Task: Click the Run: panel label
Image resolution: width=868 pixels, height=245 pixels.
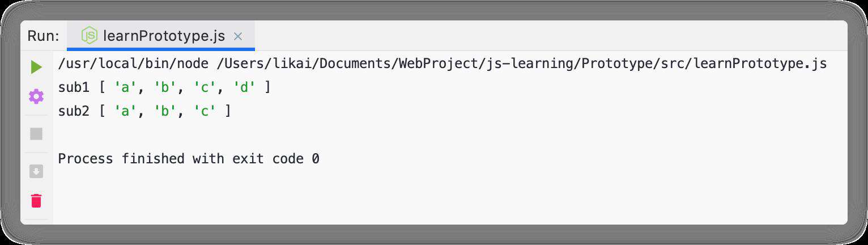Action: click(x=43, y=36)
